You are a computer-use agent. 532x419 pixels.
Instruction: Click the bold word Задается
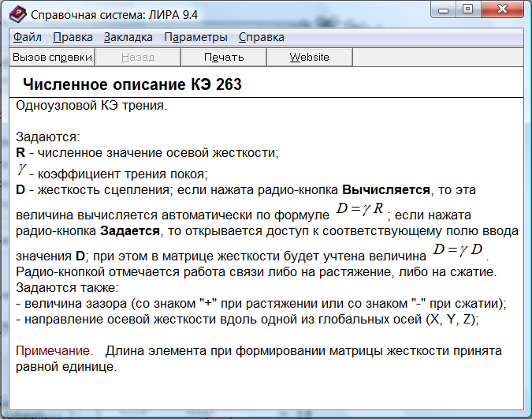(130, 231)
